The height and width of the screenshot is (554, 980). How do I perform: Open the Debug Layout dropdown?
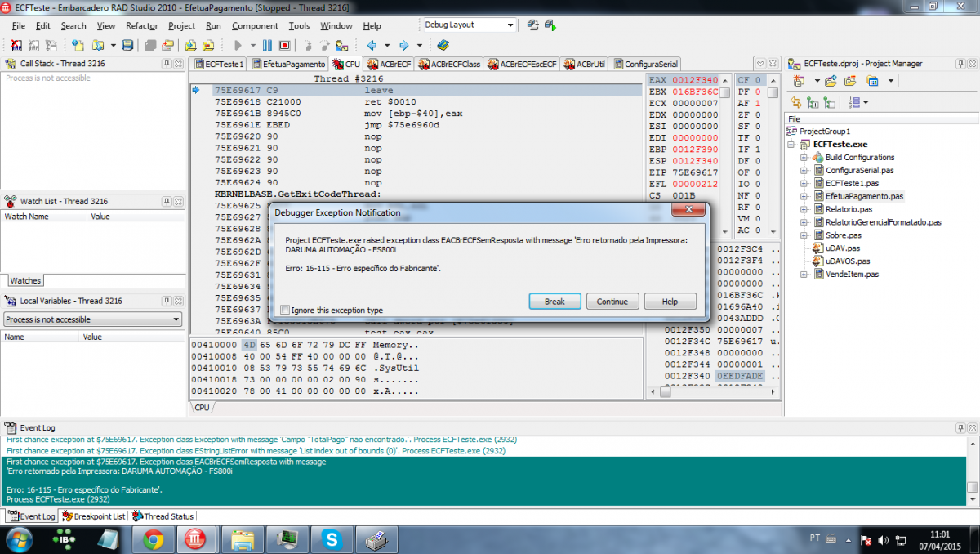(510, 25)
